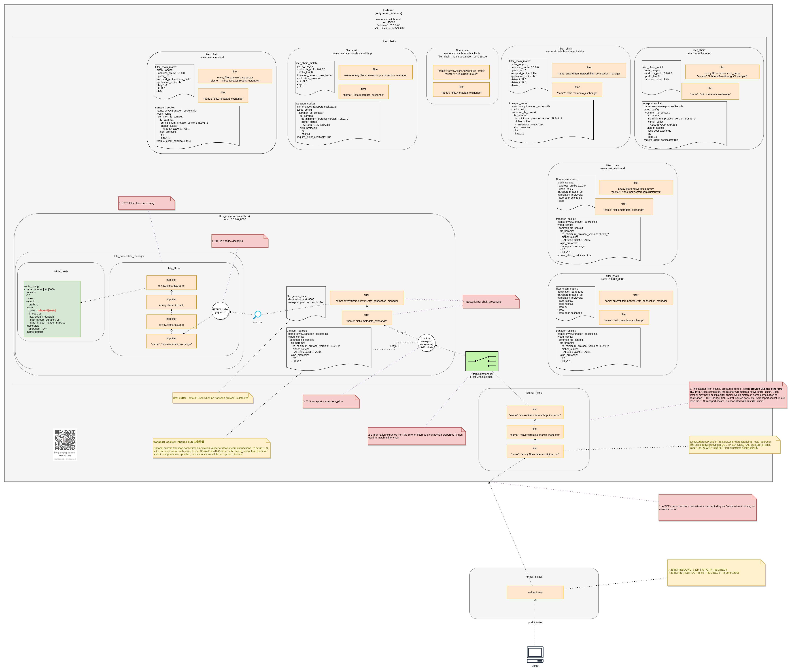Click the Client computer icon

[x=535, y=654]
